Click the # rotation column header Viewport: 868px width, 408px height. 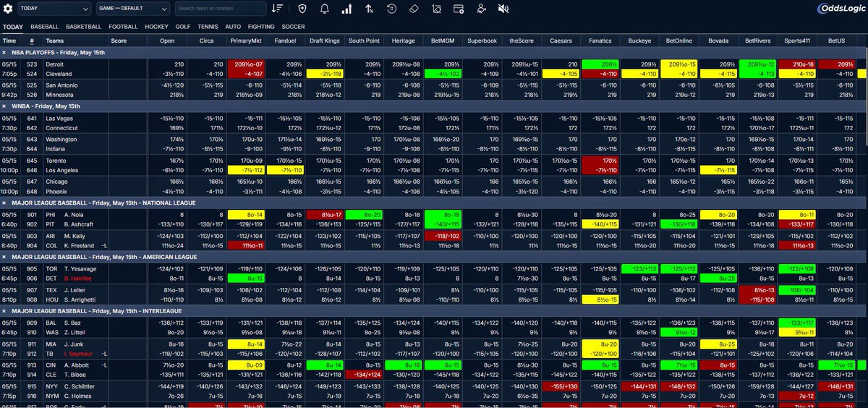coord(33,41)
